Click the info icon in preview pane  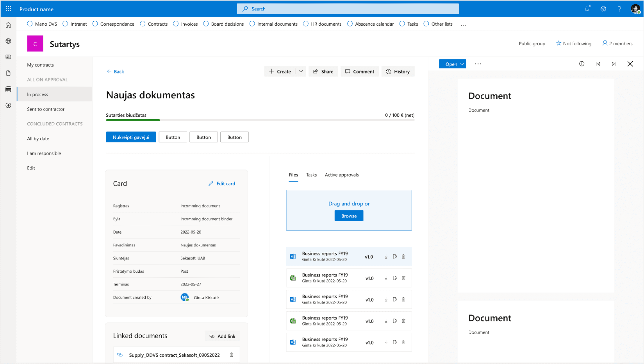(582, 64)
